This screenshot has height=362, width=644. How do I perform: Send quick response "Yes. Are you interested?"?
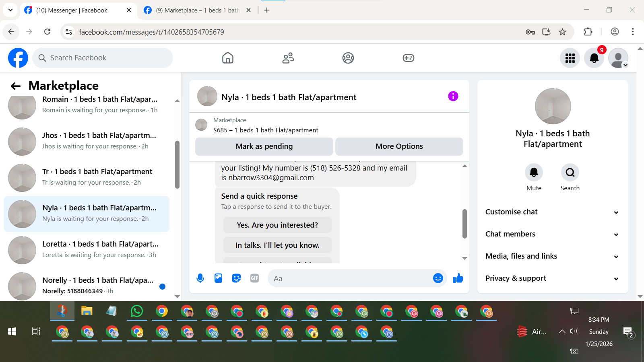coord(277,225)
